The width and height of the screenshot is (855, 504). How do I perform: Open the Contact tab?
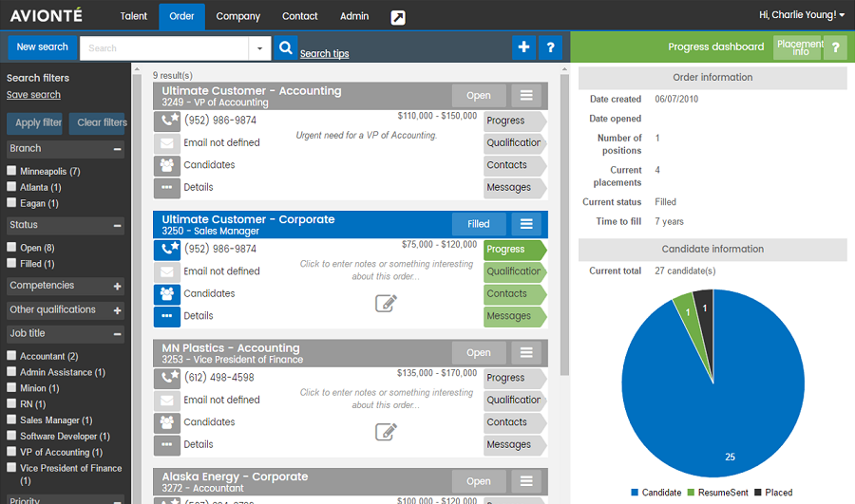(299, 16)
